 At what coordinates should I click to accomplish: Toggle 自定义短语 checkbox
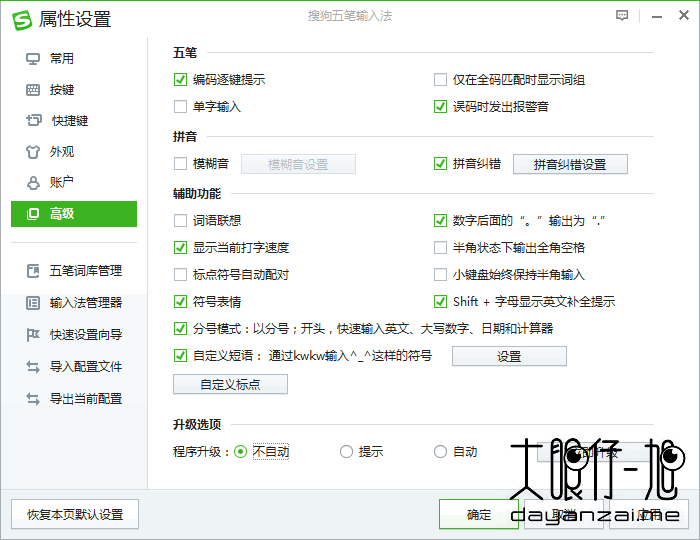(x=180, y=356)
